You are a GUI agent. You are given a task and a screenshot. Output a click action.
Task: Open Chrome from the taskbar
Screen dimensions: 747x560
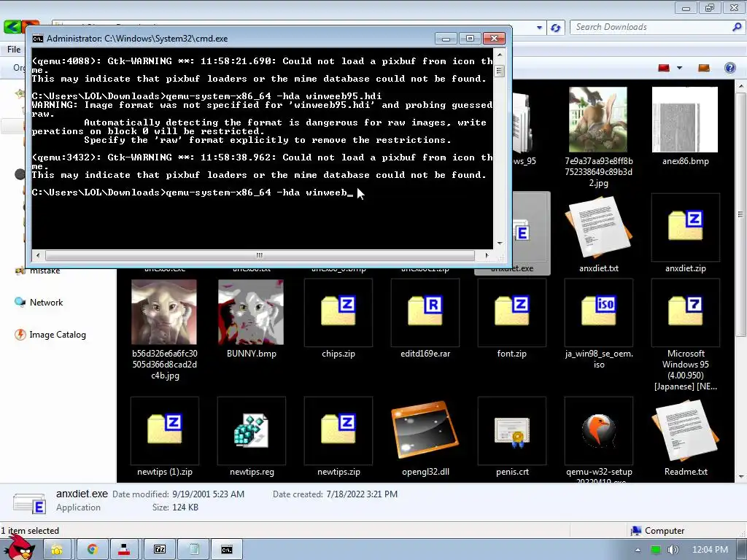[x=92, y=550]
